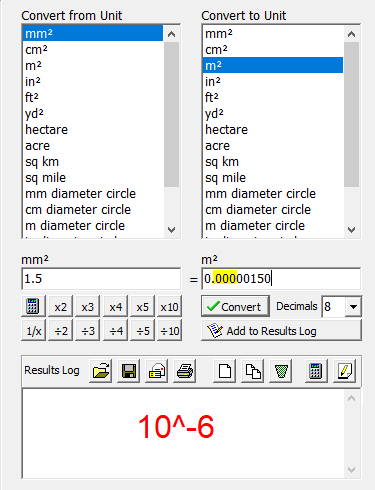This screenshot has height=490, width=375.
Task: Select yd² in Convert to list
Action: (273, 113)
